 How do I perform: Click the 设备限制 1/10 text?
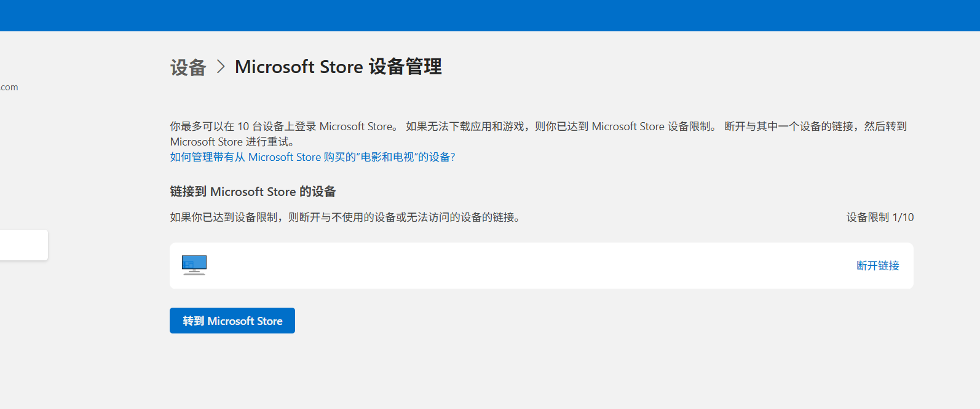click(x=880, y=217)
